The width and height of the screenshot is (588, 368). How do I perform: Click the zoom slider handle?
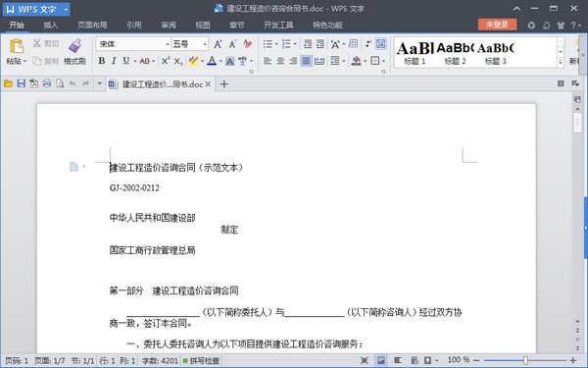[x=525, y=360]
